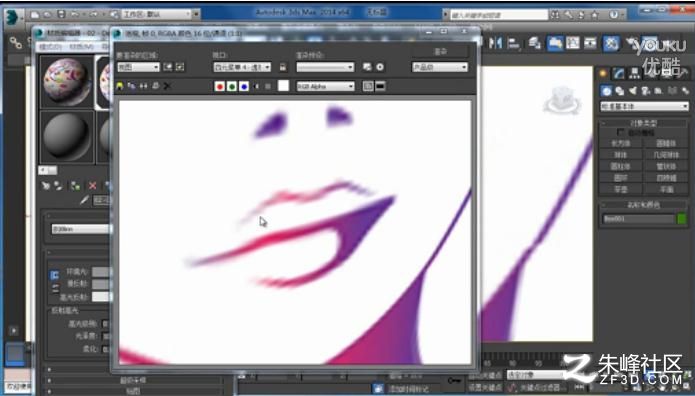Click Undo in quick access toolbar

coord(75,14)
